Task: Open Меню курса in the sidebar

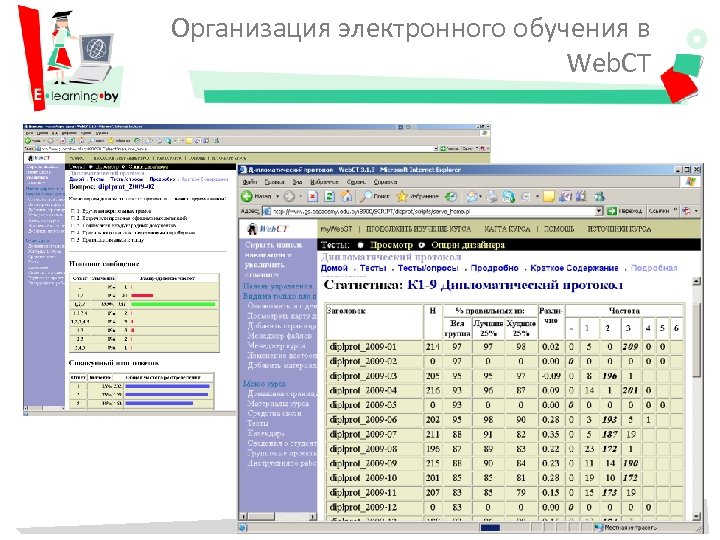Action: pyautogui.click(x=264, y=383)
